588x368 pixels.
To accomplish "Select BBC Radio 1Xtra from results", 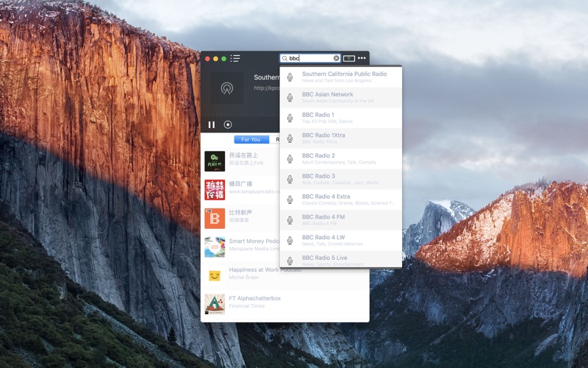I will (341, 138).
